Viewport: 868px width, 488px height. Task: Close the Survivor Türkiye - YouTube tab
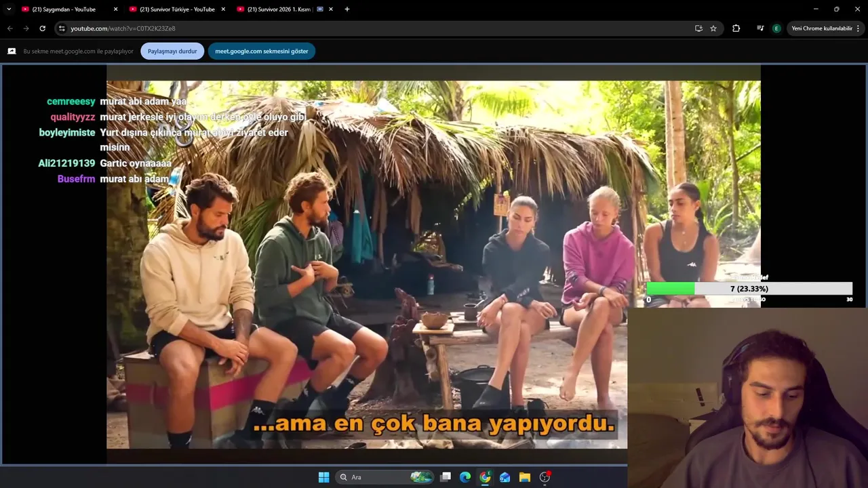[x=223, y=9]
